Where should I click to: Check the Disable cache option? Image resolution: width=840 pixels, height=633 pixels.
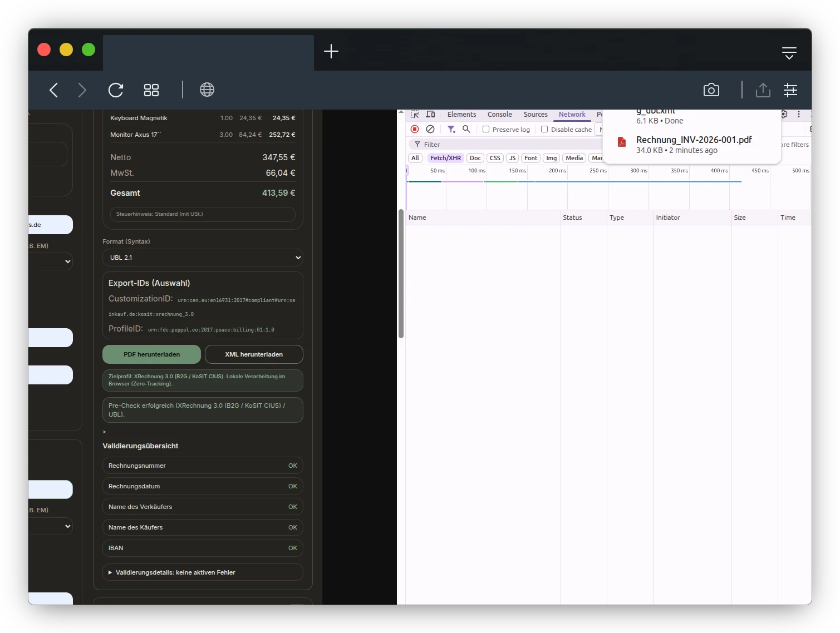point(544,129)
